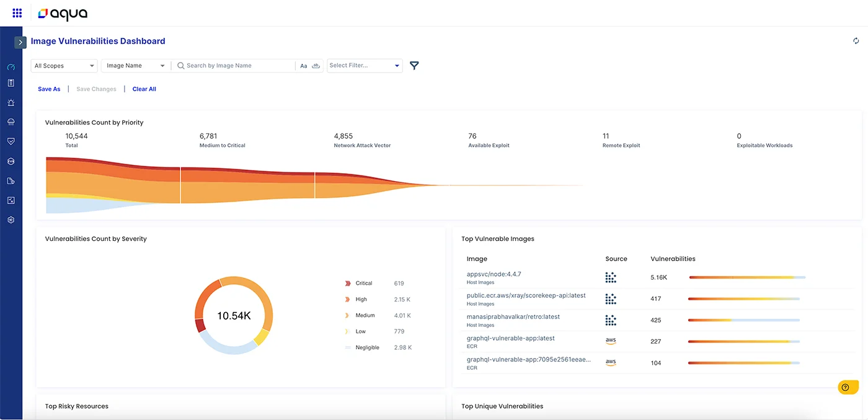
Task: Open the settings gear at bottom of sidebar
Action: (x=11, y=220)
